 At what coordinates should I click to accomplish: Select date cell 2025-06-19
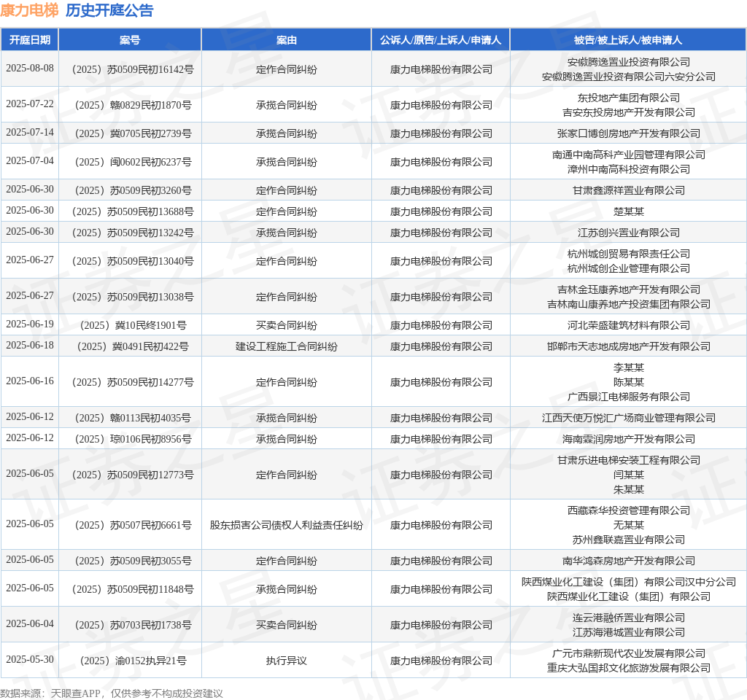click(29, 324)
